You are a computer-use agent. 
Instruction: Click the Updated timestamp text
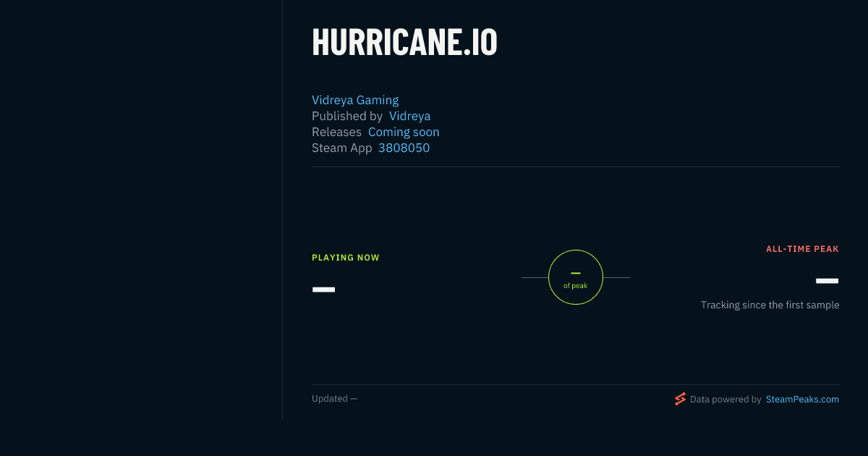[334, 399]
